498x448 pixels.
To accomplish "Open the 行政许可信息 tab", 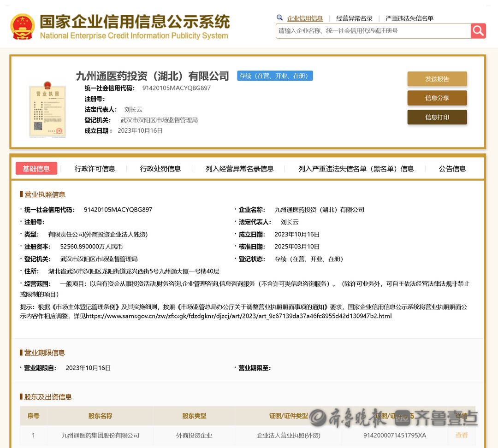I will 95,169.
